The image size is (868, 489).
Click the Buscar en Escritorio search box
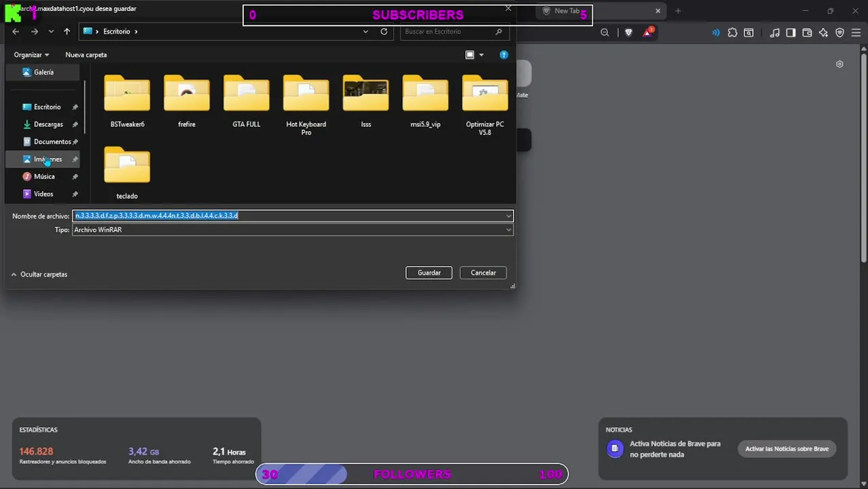point(454,31)
